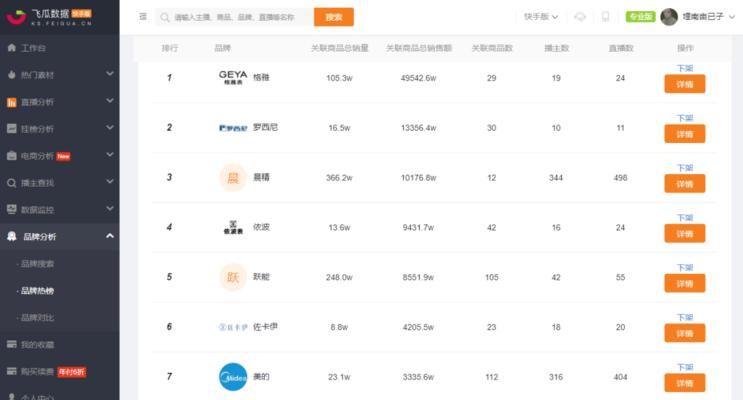Click the 366.2w sales volume value
This screenshot has height=400, width=743.
click(339, 178)
